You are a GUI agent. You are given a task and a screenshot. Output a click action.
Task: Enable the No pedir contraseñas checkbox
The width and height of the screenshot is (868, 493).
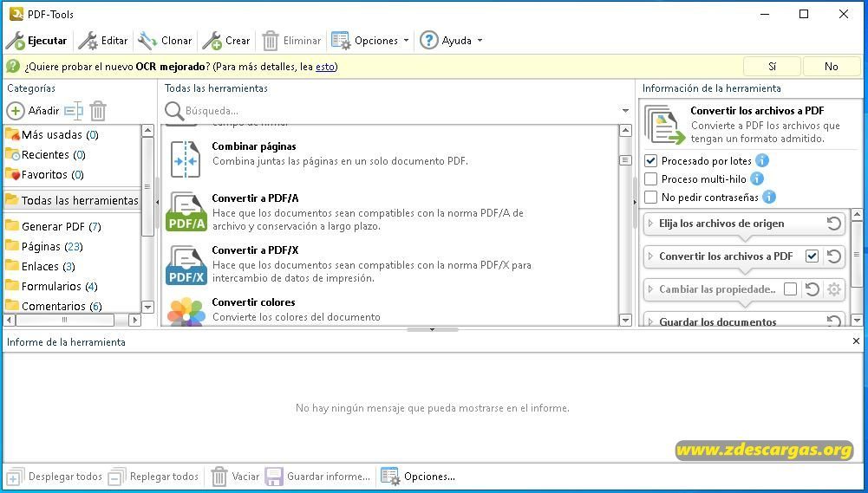coord(651,197)
